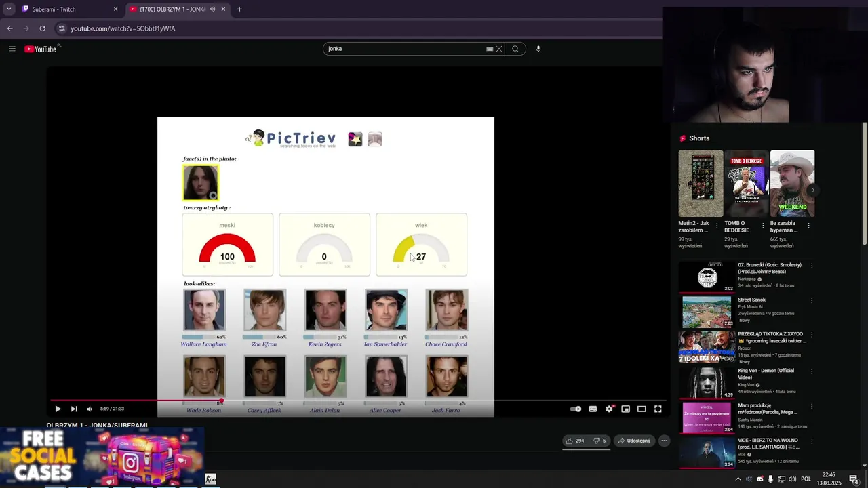The height and width of the screenshot is (488, 868).
Task: Switch to theater mode
Action: [642, 409]
